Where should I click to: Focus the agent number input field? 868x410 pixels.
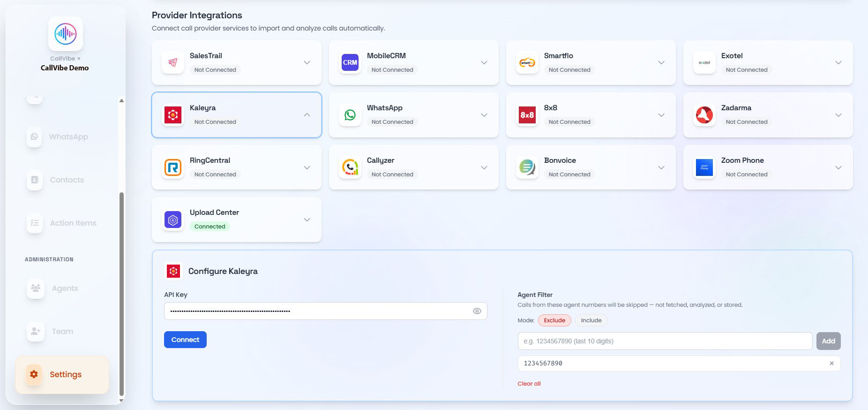pos(665,341)
